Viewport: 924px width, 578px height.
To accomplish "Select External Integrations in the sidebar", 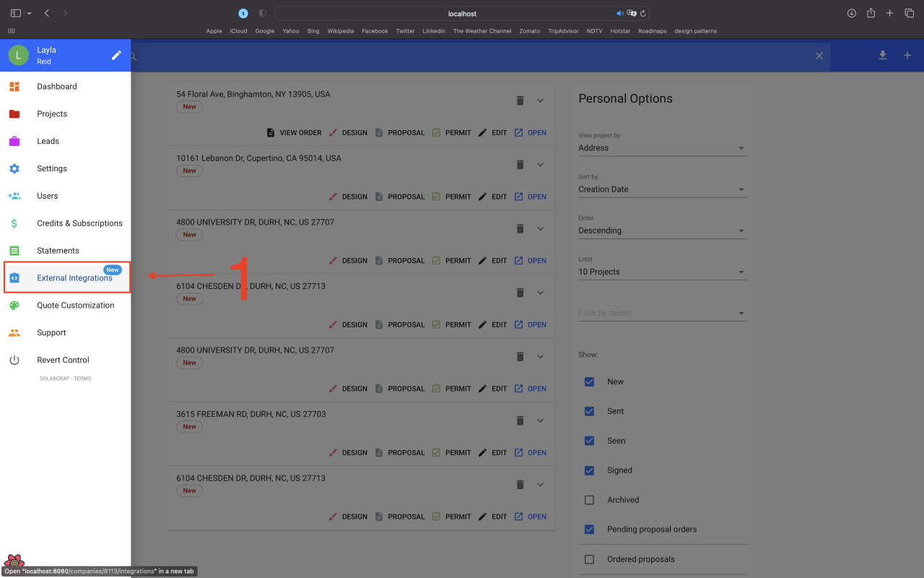I will click(x=74, y=277).
